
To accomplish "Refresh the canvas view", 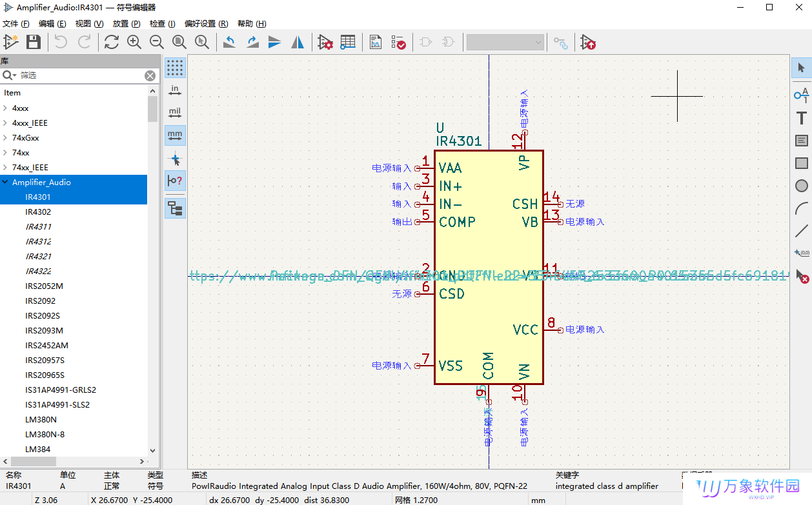I will (112, 43).
